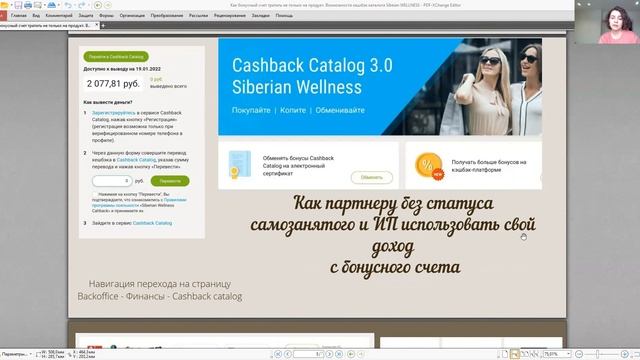Click the certificate icon on the exchange card
The width and height of the screenshot is (640, 360).
[x=240, y=164]
